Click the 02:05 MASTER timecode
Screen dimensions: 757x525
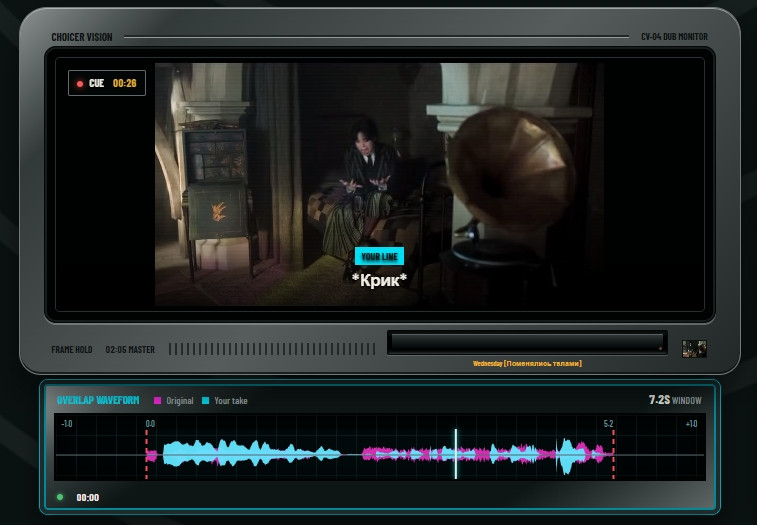[x=130, y=349]
